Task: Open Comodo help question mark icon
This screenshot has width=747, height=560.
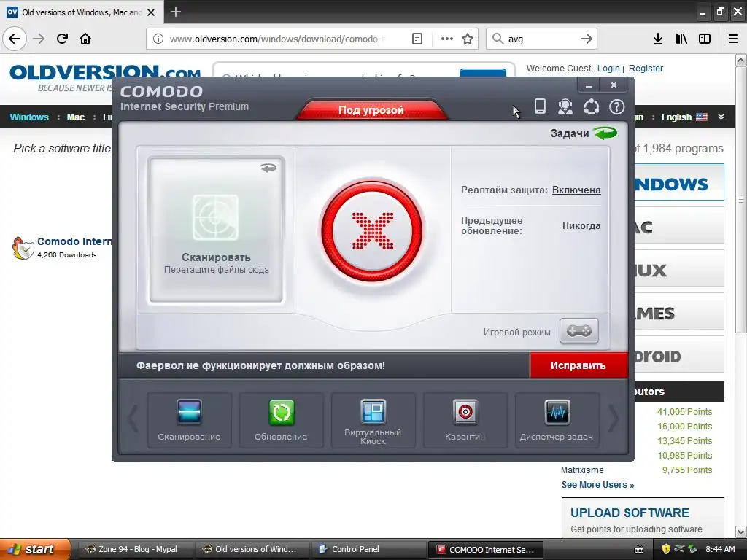Action: pyautogui.click(x=617, y=106)
